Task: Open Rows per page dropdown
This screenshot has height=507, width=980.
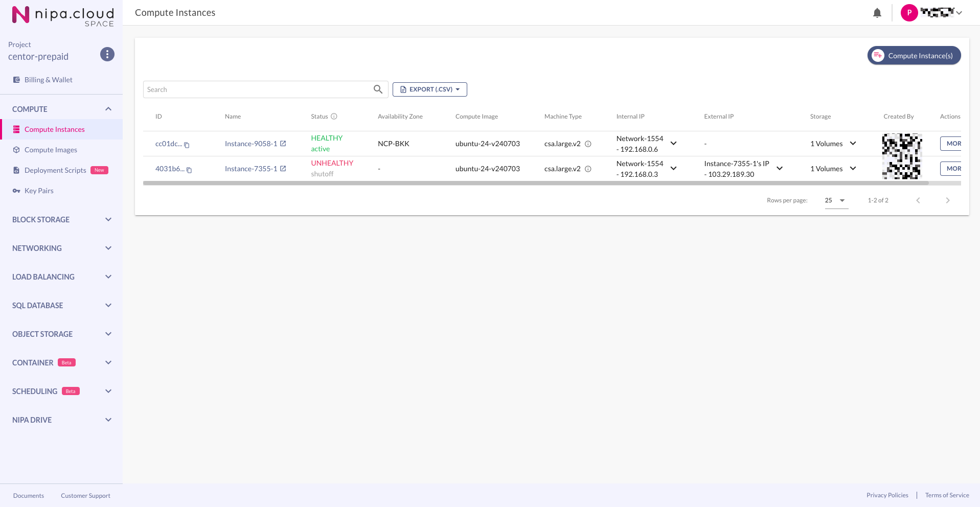Action: point(836,200)
